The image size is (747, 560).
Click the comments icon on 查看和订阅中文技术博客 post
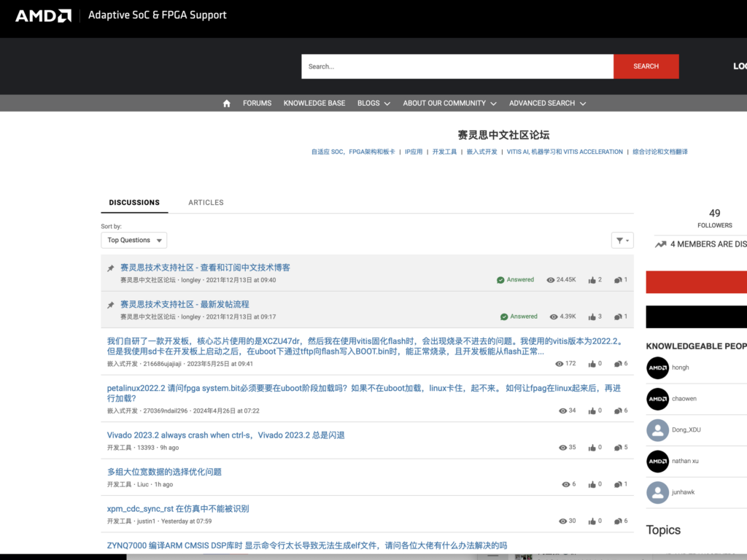pos(618,280)
